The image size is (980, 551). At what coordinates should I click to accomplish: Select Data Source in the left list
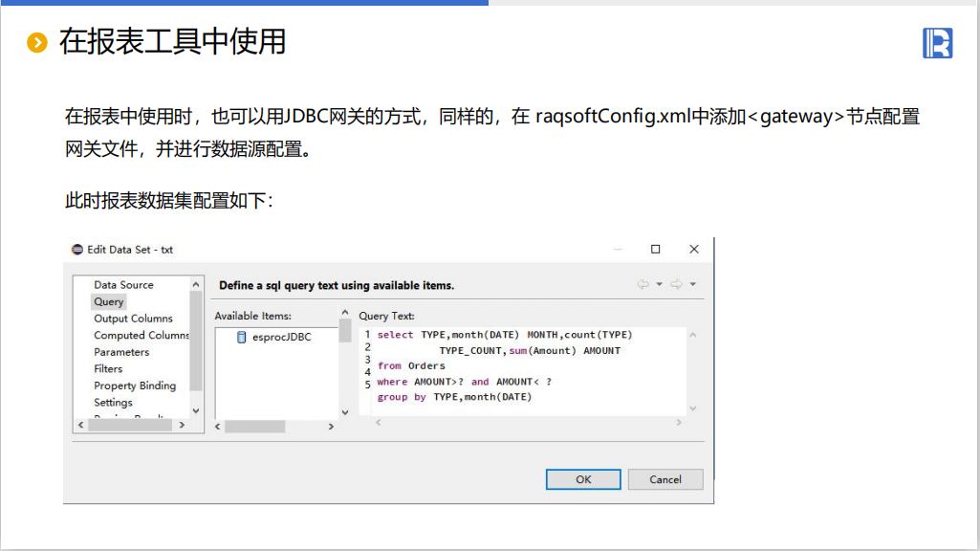(x=123, y=284)
